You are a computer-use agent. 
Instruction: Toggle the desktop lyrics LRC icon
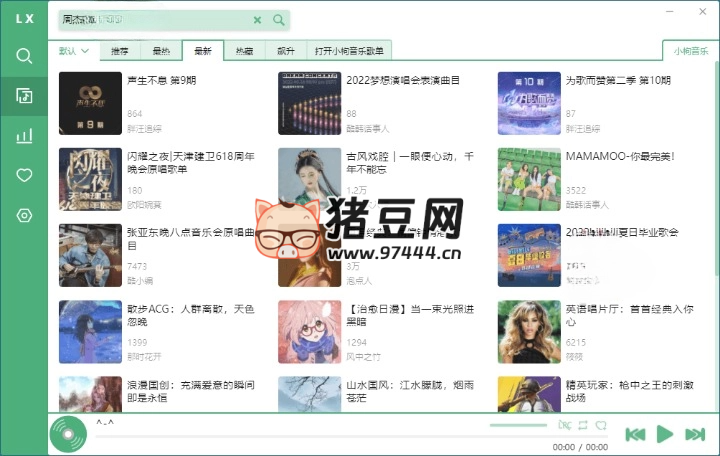(564, 425)
